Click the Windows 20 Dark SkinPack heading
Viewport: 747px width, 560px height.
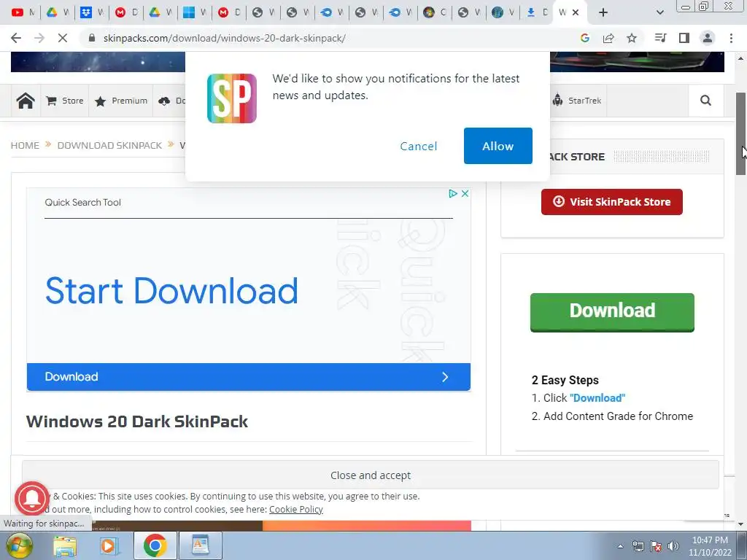tap(137, 421)
